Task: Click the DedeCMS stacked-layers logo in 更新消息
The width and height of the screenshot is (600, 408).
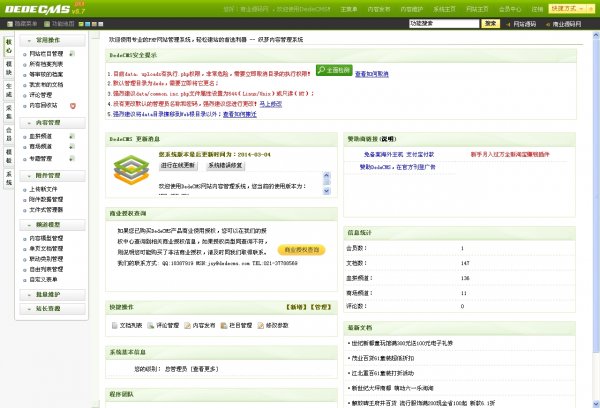Action: [131, 170]
